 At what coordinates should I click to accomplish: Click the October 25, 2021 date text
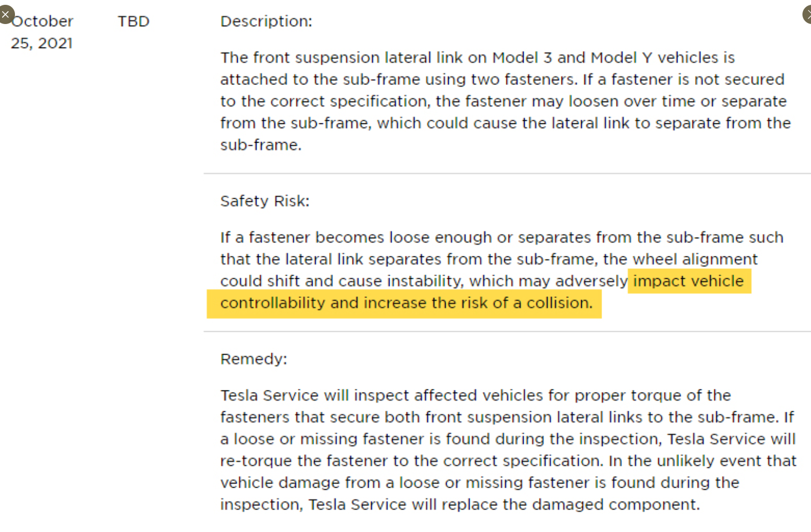tap(42, 32)
